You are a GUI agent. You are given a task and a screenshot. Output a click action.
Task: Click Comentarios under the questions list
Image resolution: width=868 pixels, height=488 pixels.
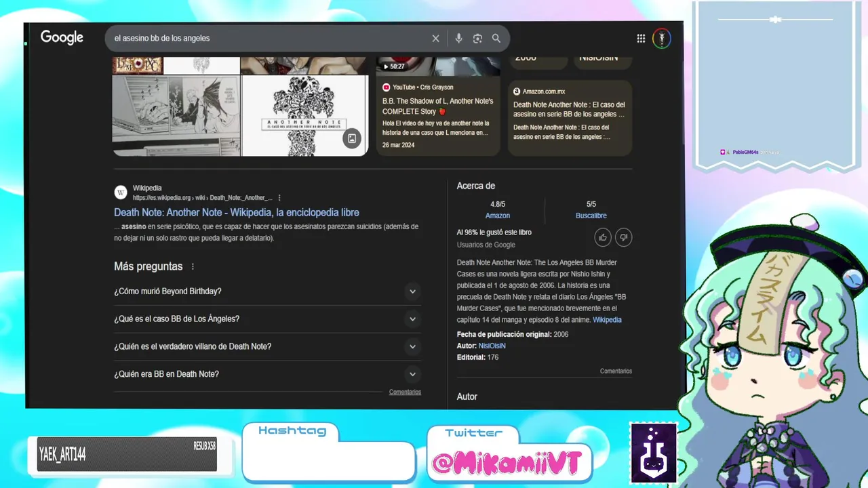(405, 392)
